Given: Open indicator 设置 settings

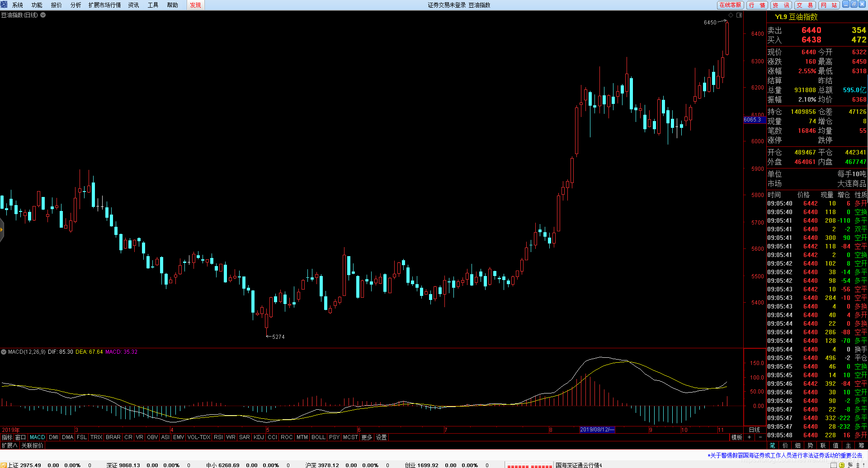Looking at the screenshot, I should coord(382,437).
